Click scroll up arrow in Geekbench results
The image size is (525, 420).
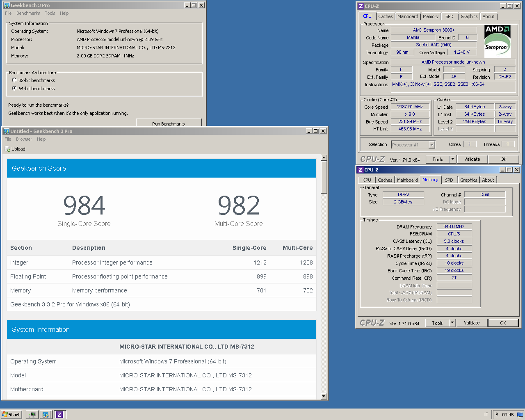click(x=324, y=157)
